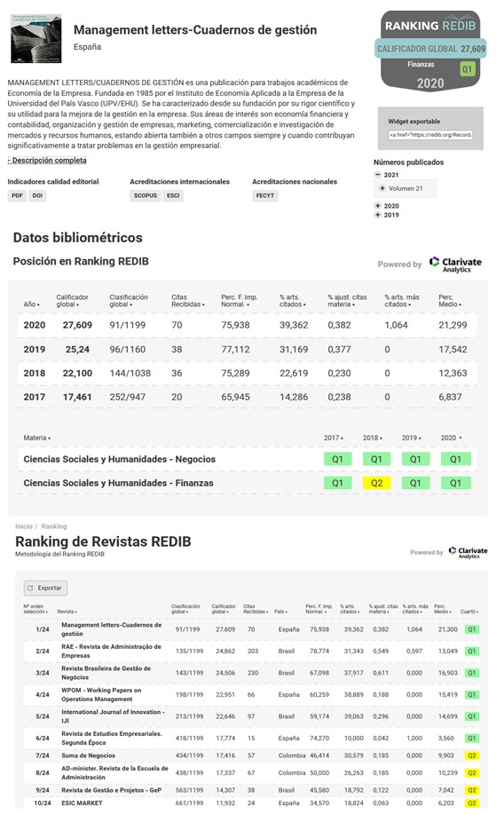Sort position table by Calificador global

[72, 300]
